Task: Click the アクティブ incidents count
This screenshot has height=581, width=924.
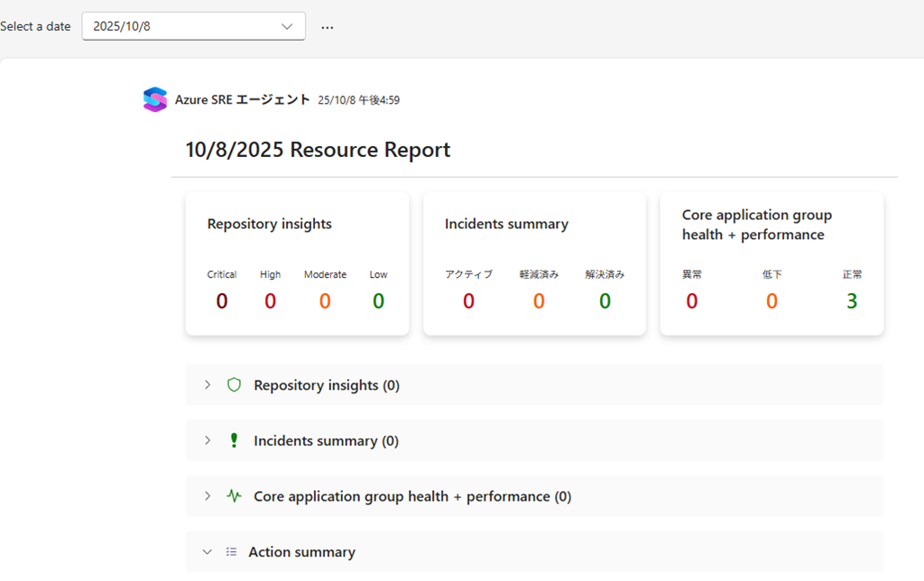Action: click(x=468, y=301)
